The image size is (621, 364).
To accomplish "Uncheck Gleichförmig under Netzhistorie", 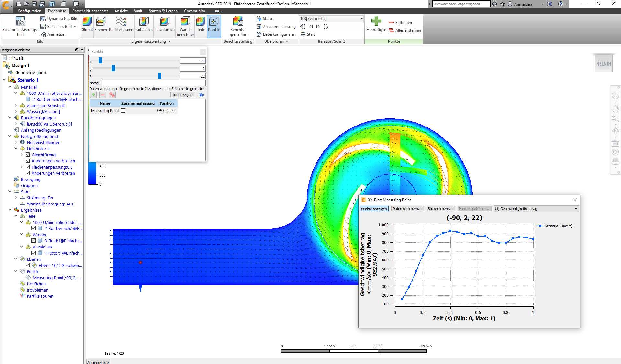I will tap(28, 154).
